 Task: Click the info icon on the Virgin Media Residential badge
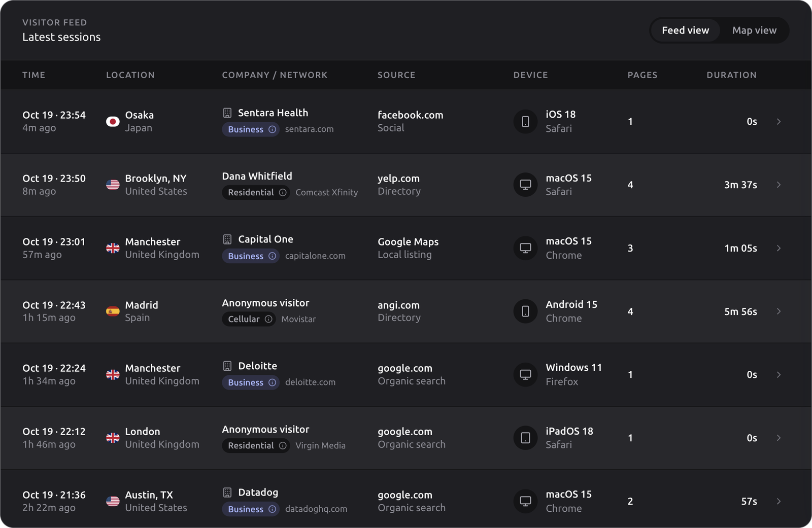[x=283, y=445]
